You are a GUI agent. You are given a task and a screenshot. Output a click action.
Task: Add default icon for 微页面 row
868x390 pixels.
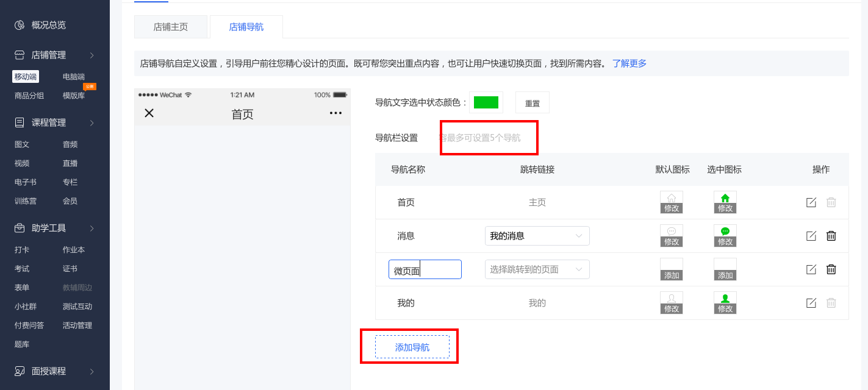click(x=672, y=275)
